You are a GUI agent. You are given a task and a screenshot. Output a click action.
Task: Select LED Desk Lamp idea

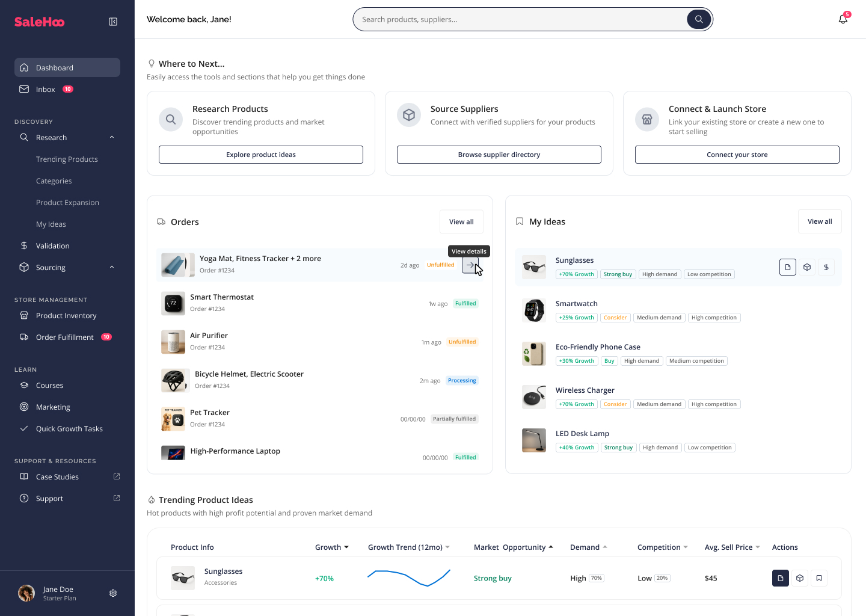click(678, 440)
